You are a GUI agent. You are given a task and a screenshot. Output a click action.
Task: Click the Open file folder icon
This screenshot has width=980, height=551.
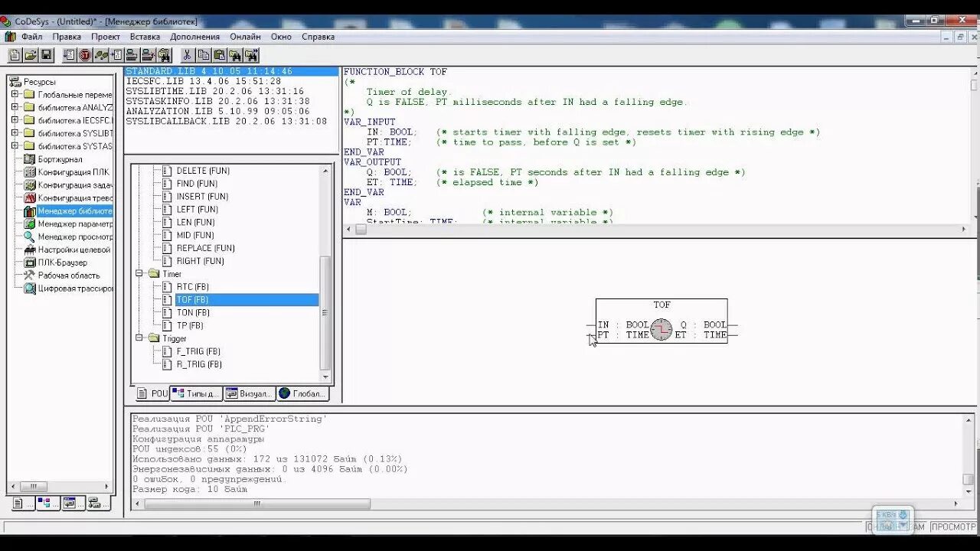31,55
